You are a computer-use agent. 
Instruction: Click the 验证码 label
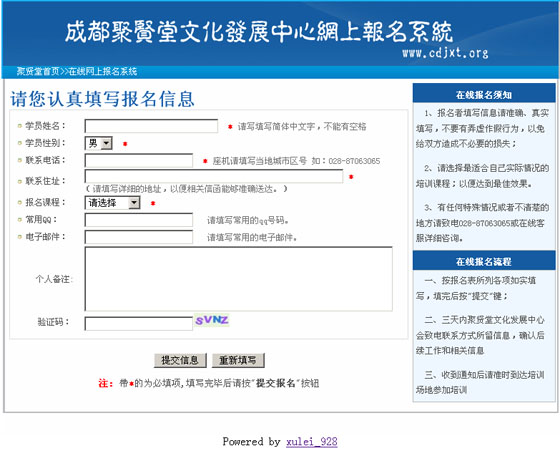pos(53,322)
